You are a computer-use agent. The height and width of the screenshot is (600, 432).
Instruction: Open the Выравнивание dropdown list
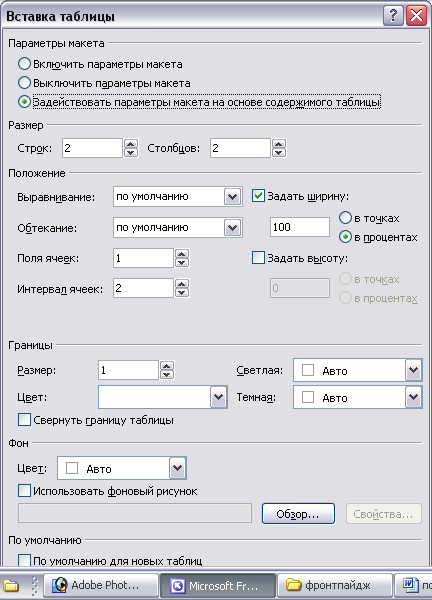232,197
